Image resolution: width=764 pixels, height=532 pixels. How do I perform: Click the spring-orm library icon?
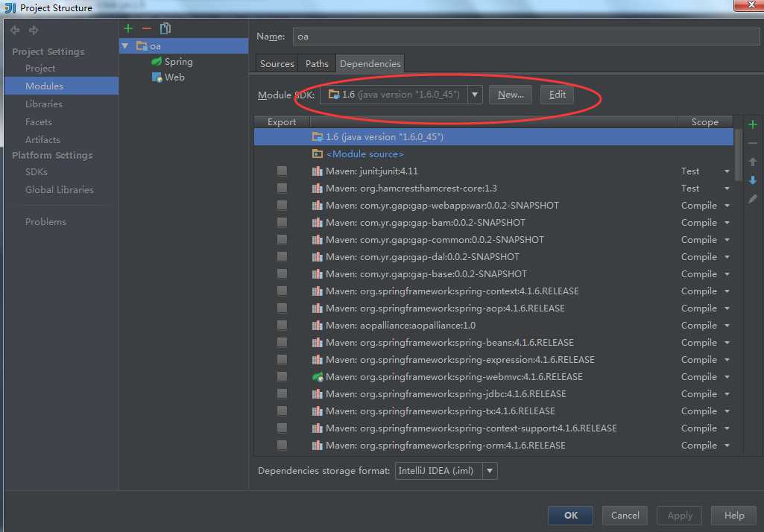tap(318, 446)
